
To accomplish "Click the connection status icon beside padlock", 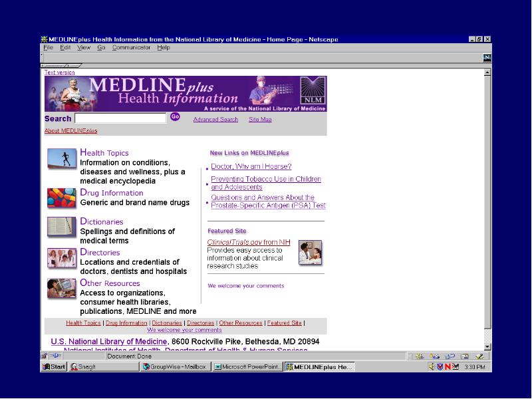I will [55, 356].
